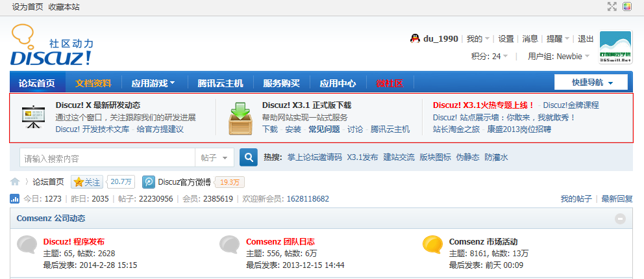Click the 安装 link
The height and width of the screenshot is (279, 644).
293,129
